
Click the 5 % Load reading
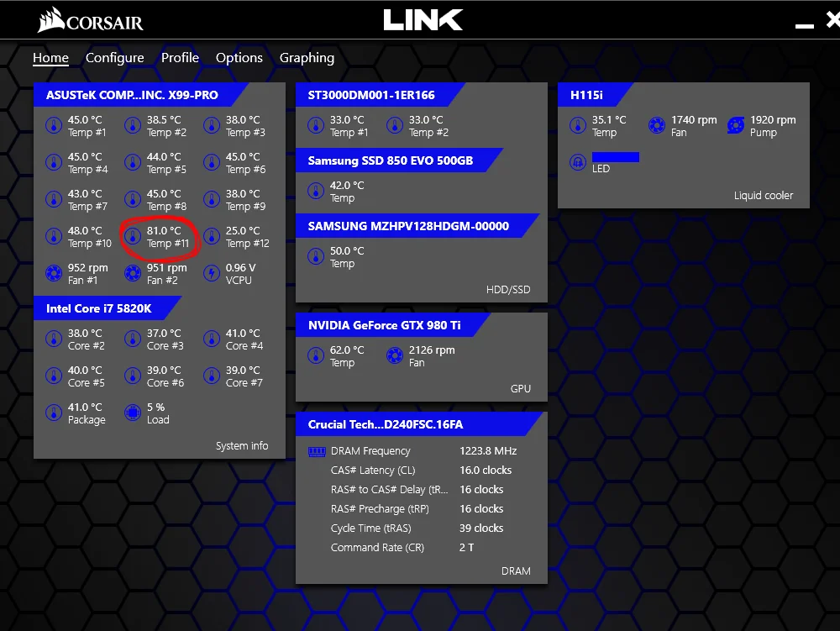pyautogui.click(x=158, y=413)
